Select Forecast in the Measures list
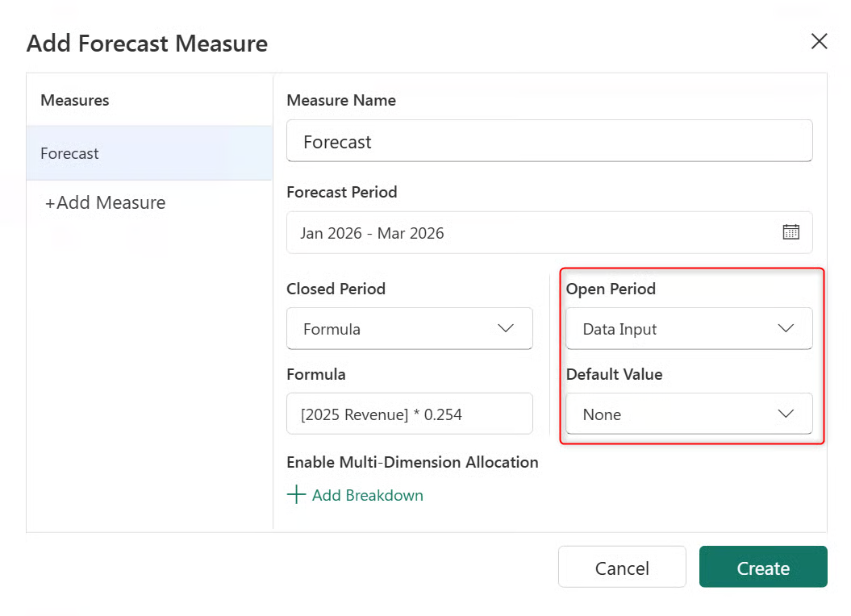 click(x=149, y=153)
